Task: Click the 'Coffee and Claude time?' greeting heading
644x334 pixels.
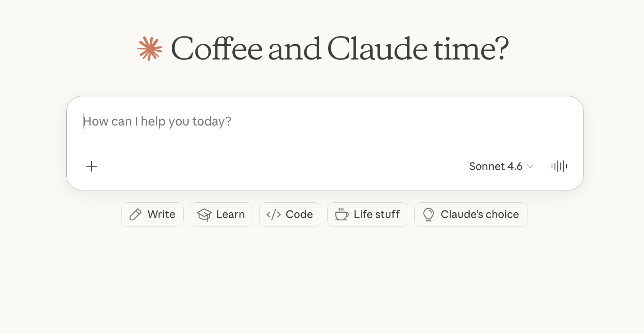Action: (x=340, y=49)
